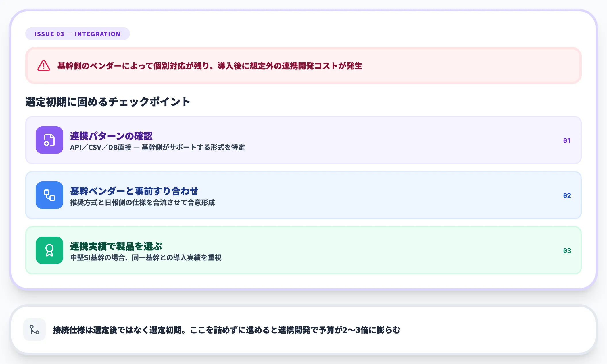The image size is (607, 364).
Task: Select the icon next to 基幹ベンダーと事前すり合わせ
Action: pyautogui.click(x=49, y=195)
